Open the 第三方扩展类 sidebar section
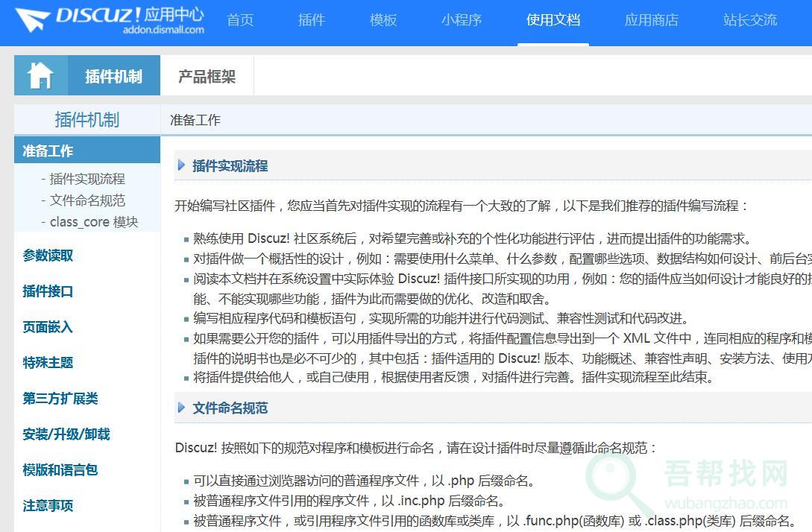Viewport: 812px width, 532px height. coord(60,399)
